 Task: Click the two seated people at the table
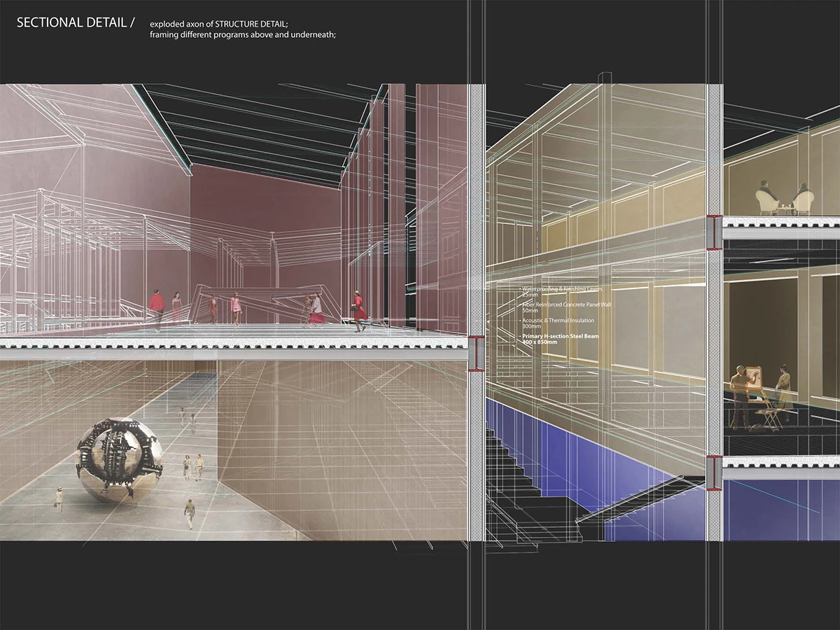click(x=784, y=199)
